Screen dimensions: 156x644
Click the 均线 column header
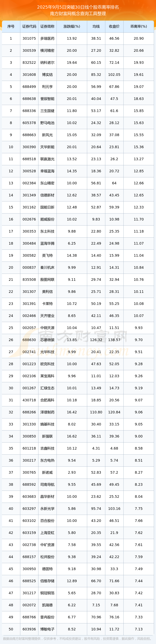tap(96, 26)
